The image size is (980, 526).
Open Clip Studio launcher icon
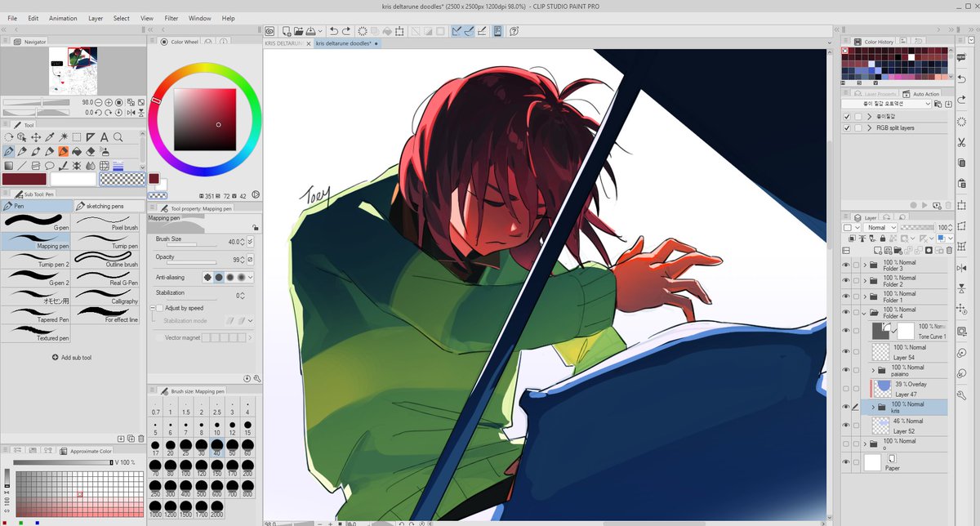tap(269, 31)
